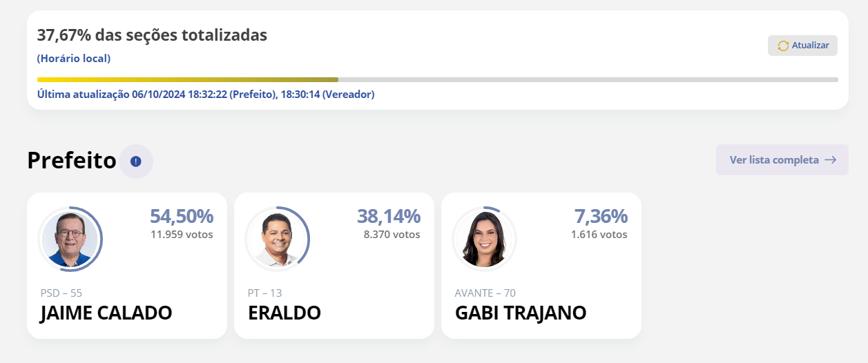The height and width of the screenshot is (363, 868).
Task: Select Gabi Trajano's candidate photo
Action: (484, 239)
